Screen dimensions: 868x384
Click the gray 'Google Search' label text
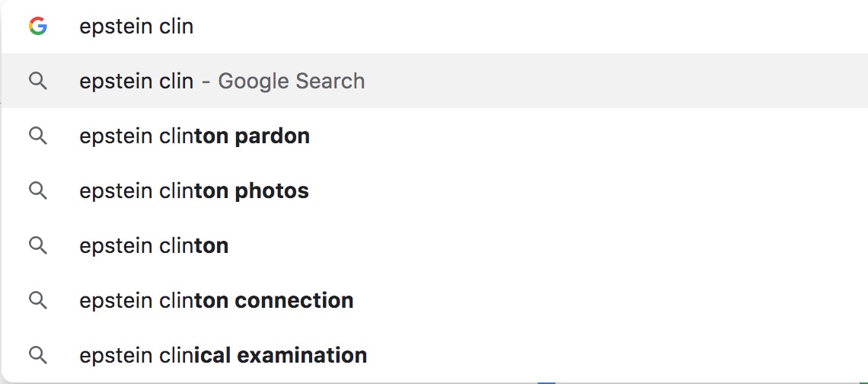[291, 82]
